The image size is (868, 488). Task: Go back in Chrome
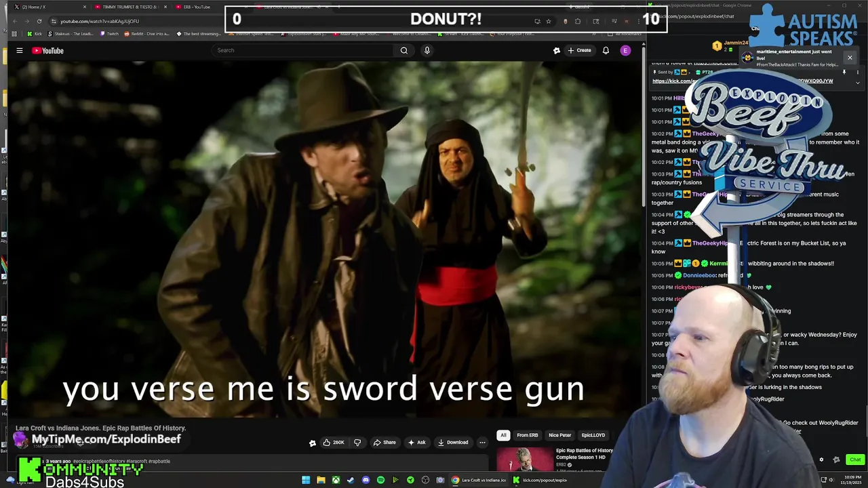click(x=15, y=21)
